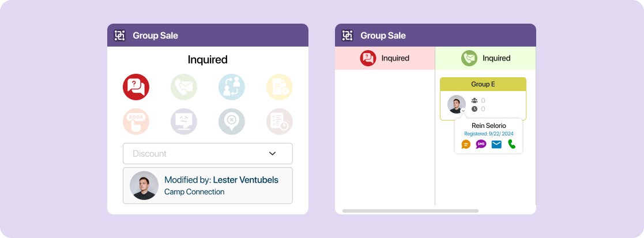Switch to the green Inquired column header
The width and height of the screenshot is (644, 238).
pos(486,58)
